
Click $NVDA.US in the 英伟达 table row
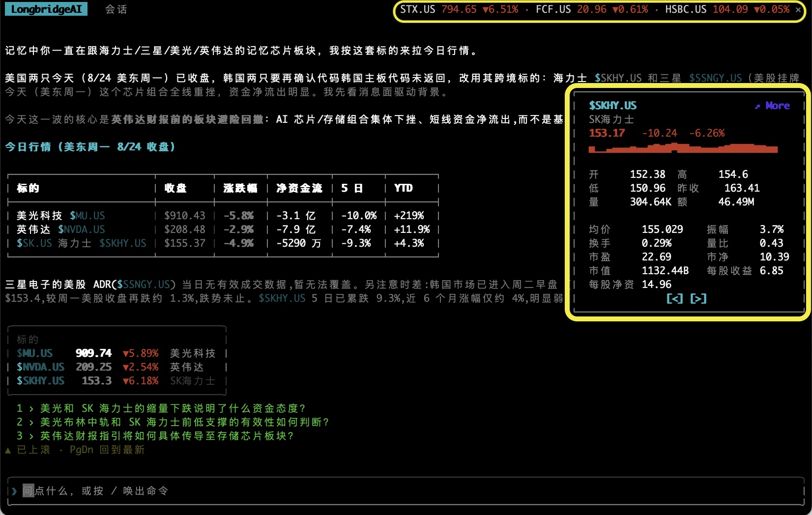(x=81, y=229)
